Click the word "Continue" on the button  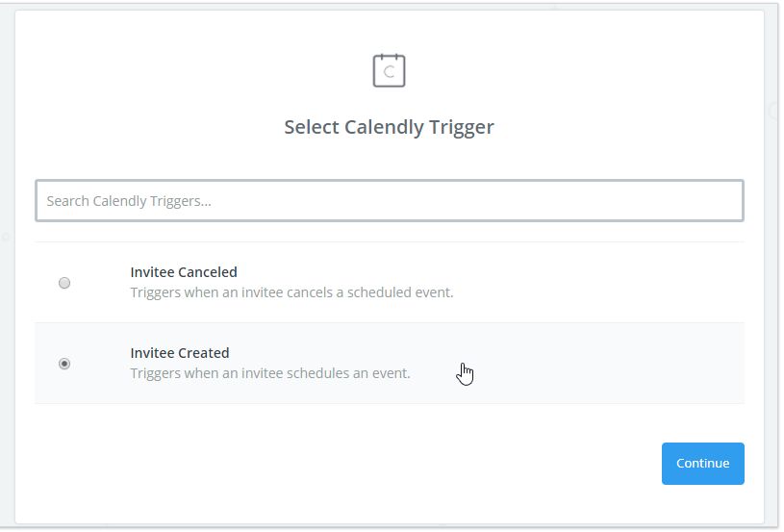[702, 464]
